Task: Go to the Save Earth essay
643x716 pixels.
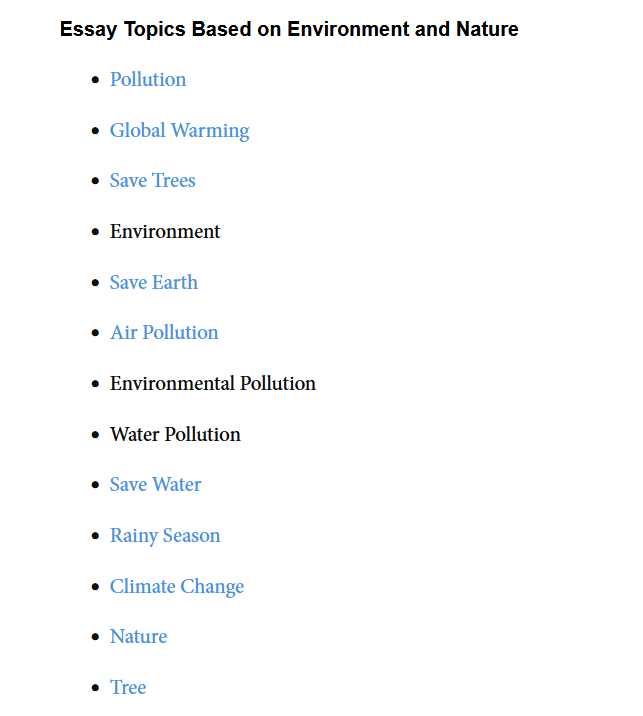Action: (x=153, y=283)
